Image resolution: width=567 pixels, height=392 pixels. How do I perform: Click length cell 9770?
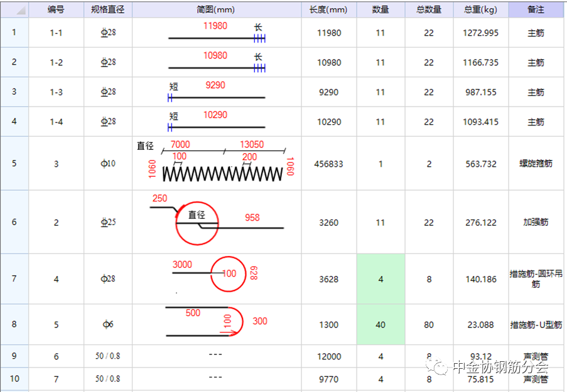tap(328, 379)
